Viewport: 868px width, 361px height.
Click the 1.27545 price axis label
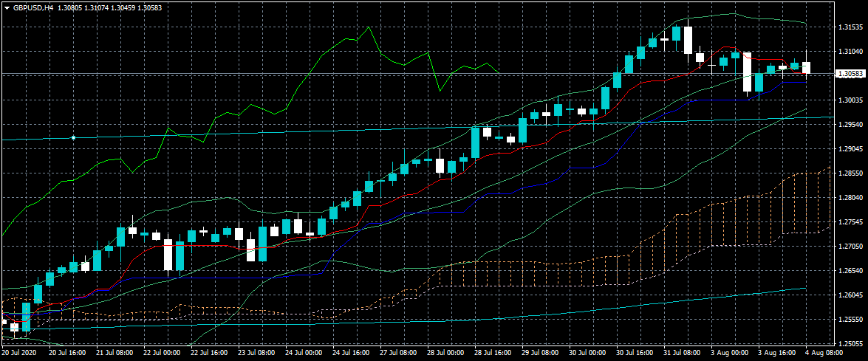[x=850, y=221]
